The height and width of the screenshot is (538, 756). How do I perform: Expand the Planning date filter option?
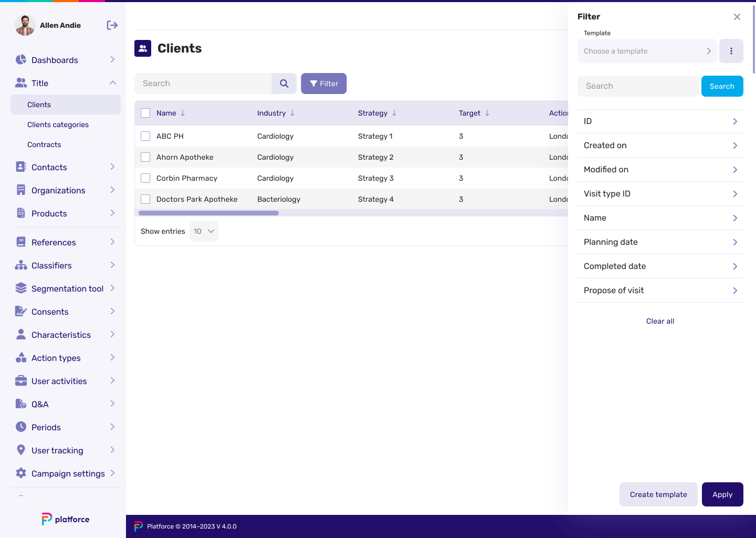660,242
